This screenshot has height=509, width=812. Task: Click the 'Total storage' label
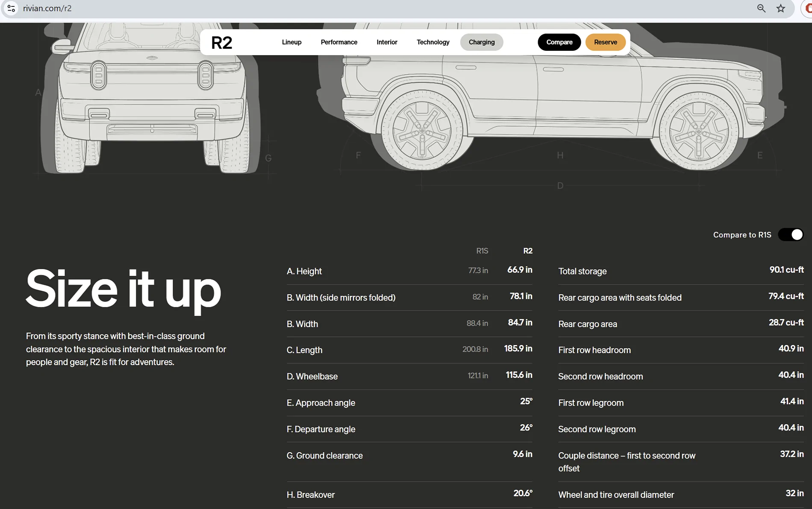point(583,271)
